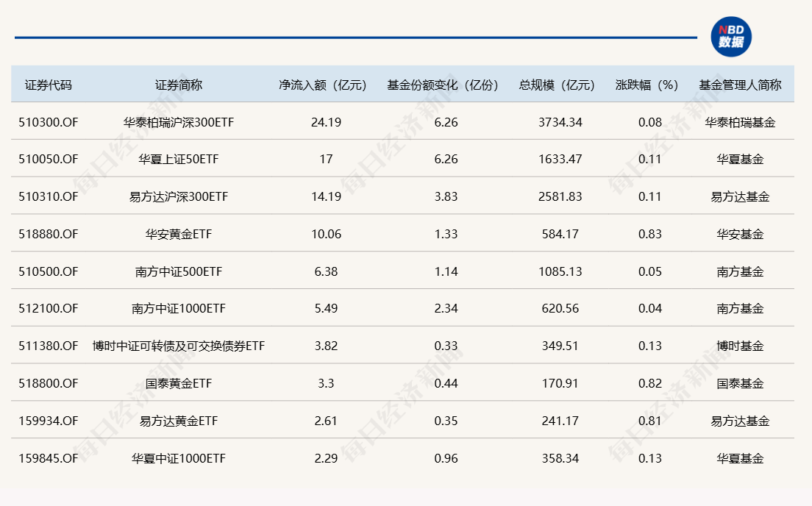Viewport: 812px width, 506px height.
Task: Click code 512100.OF in table
Action: (49, 309)
